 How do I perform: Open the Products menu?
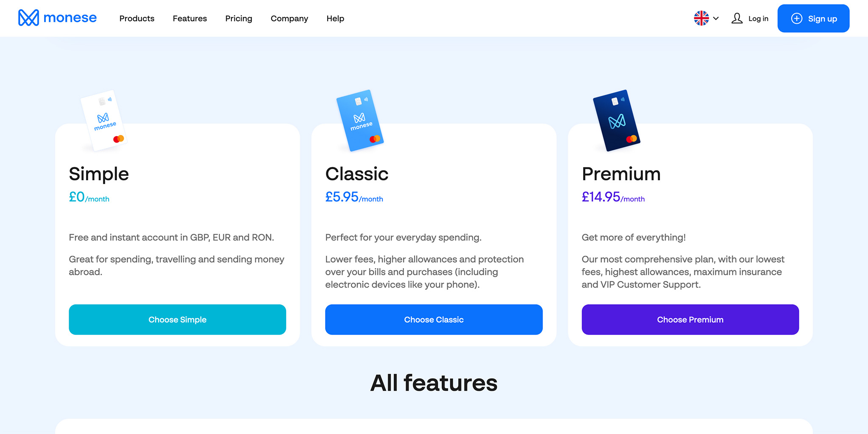click(x=137, y=19)
